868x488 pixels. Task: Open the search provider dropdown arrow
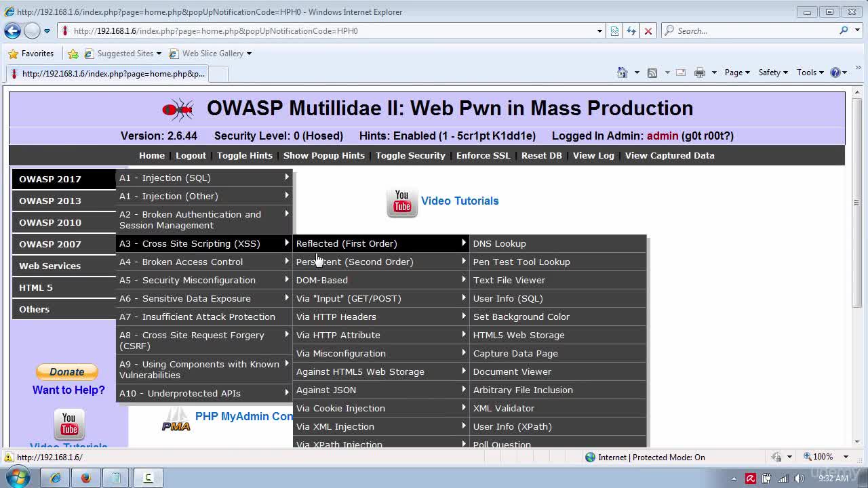point(856,30)
